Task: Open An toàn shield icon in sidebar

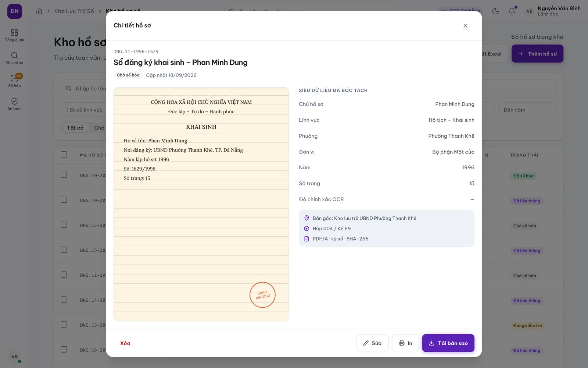Action: click(x=14, y=104)
